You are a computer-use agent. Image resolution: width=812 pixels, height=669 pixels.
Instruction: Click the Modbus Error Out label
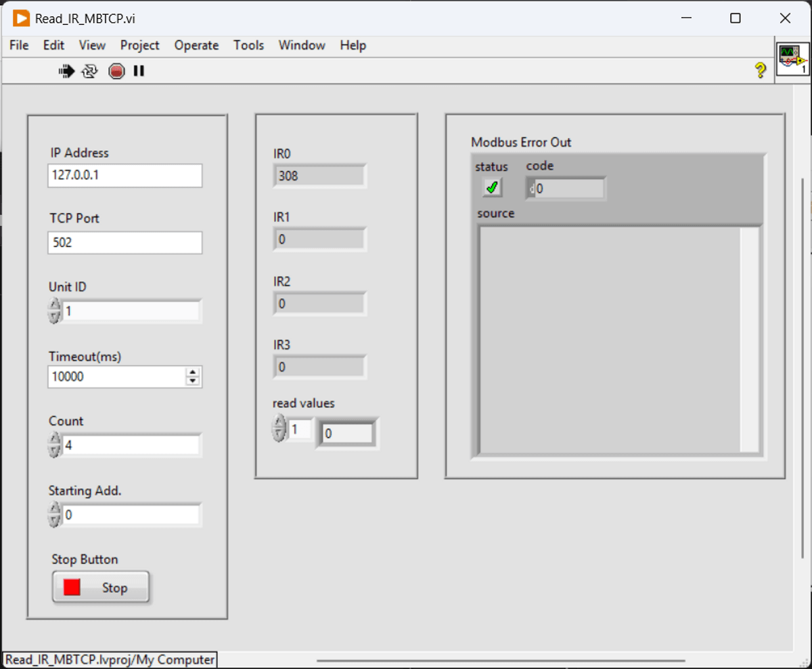coord(521,142)
